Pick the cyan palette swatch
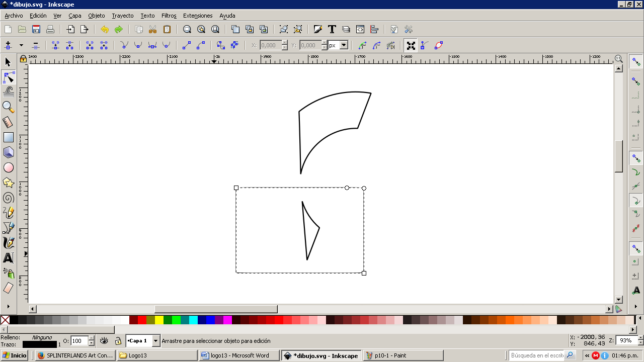 193,320
